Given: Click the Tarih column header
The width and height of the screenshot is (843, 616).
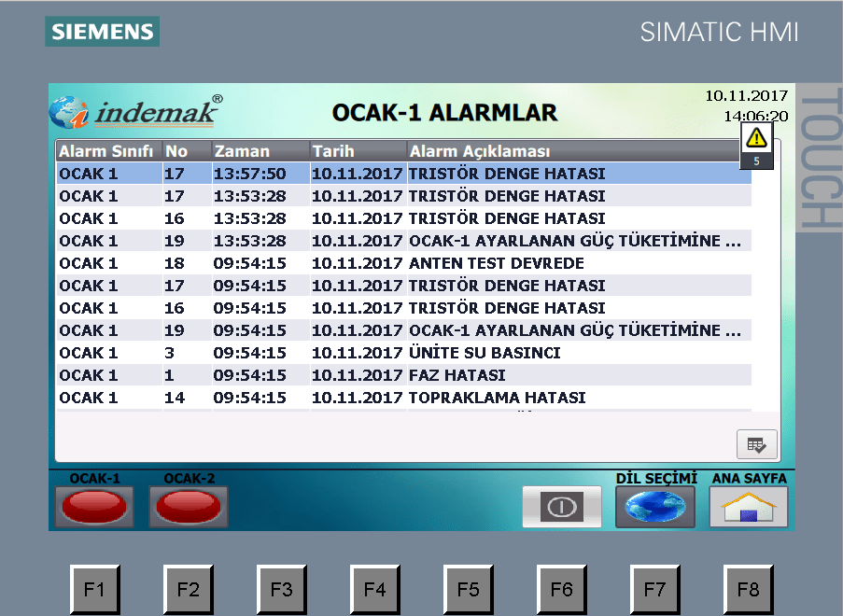Looking at the screenshot, I should 358,151.
